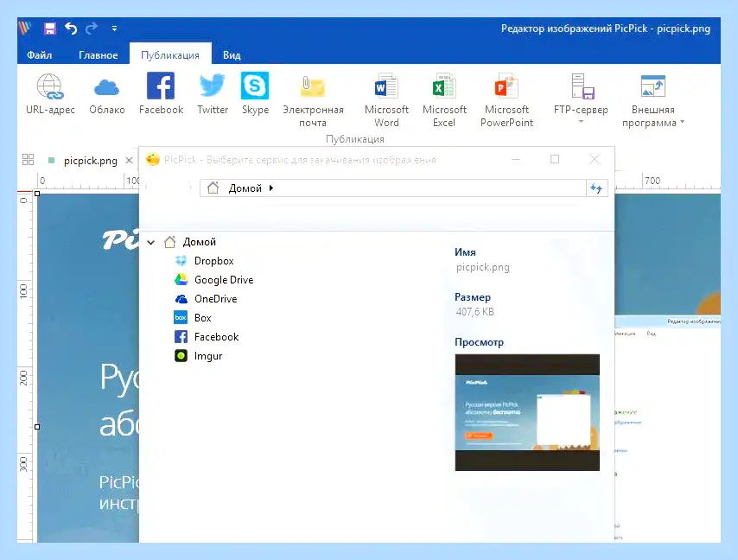Select Домой root in tree
This screenshot has height=560, width=738.
point(199,242)
